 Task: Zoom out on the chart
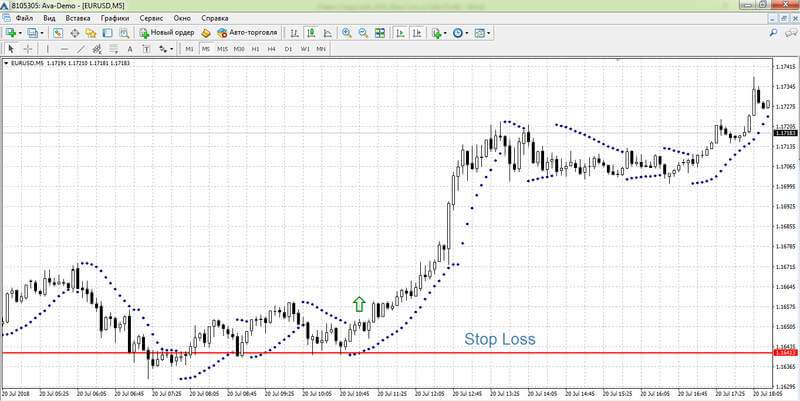coord(363,33)
